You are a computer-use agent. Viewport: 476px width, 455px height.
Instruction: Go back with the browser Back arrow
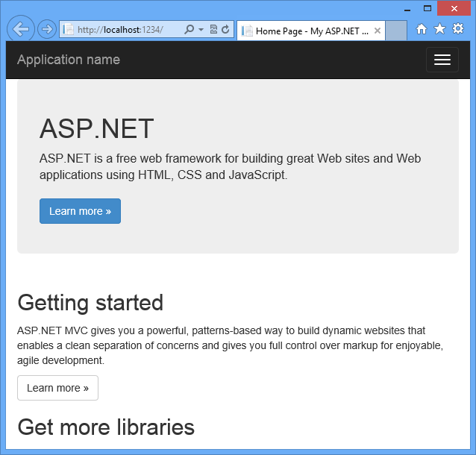point(21,29)
